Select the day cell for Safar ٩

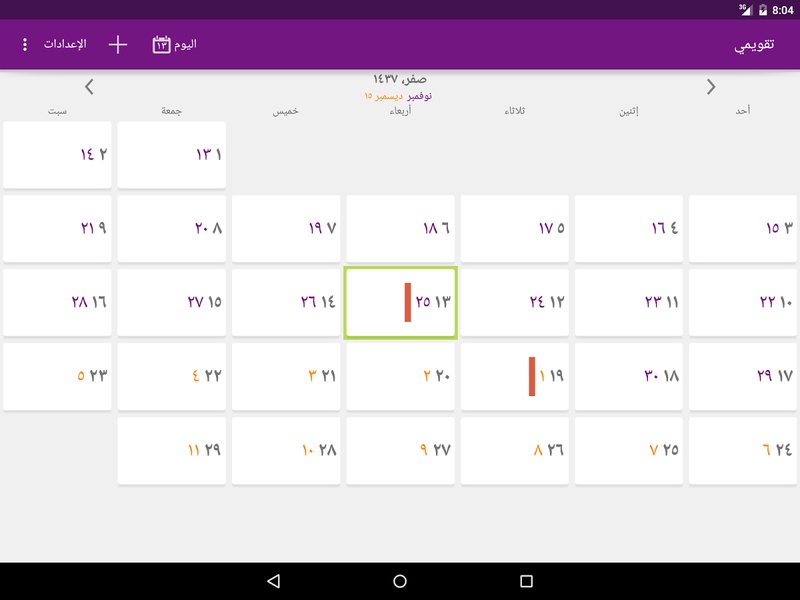tap(57, 229)
